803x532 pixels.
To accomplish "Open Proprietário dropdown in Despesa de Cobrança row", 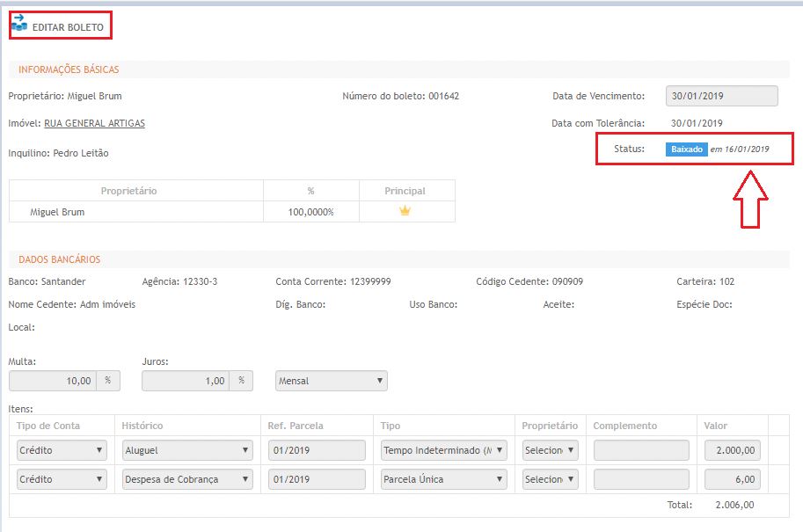I will coord(550,479).
